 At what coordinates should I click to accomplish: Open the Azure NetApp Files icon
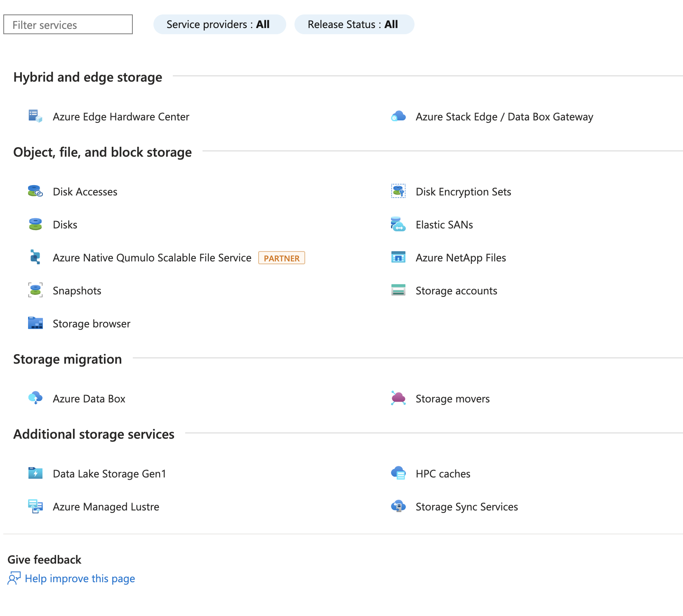[x=398, y=257]
